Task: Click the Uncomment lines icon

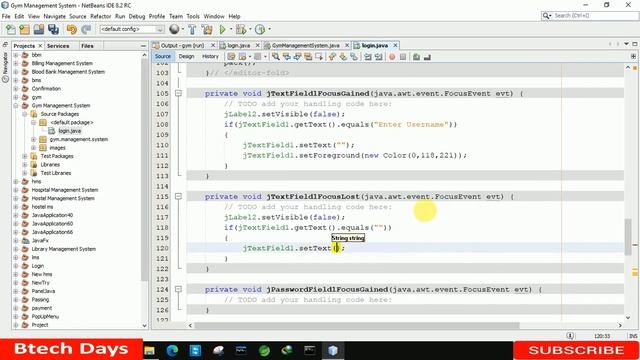Action: (427, 57)
